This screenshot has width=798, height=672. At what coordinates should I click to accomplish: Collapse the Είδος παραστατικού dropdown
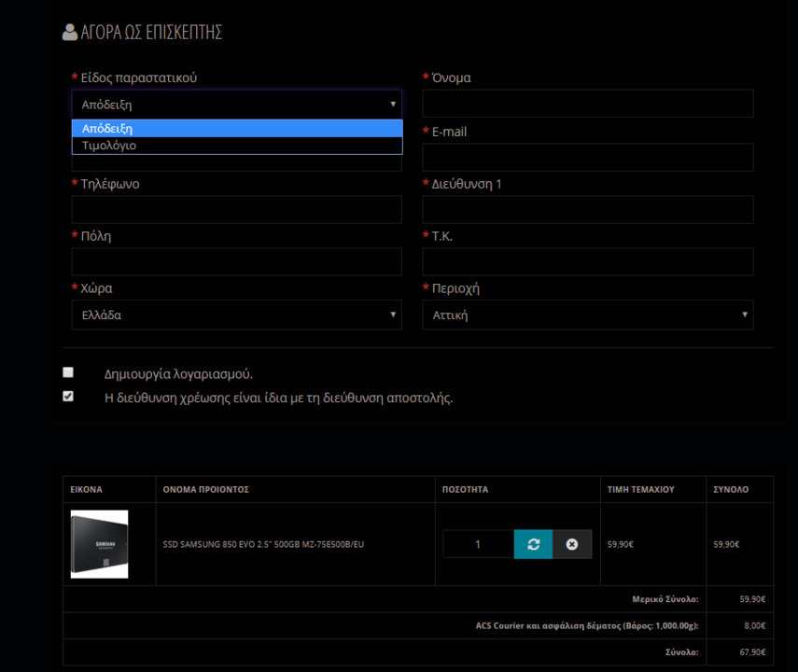tap(236, 105)
